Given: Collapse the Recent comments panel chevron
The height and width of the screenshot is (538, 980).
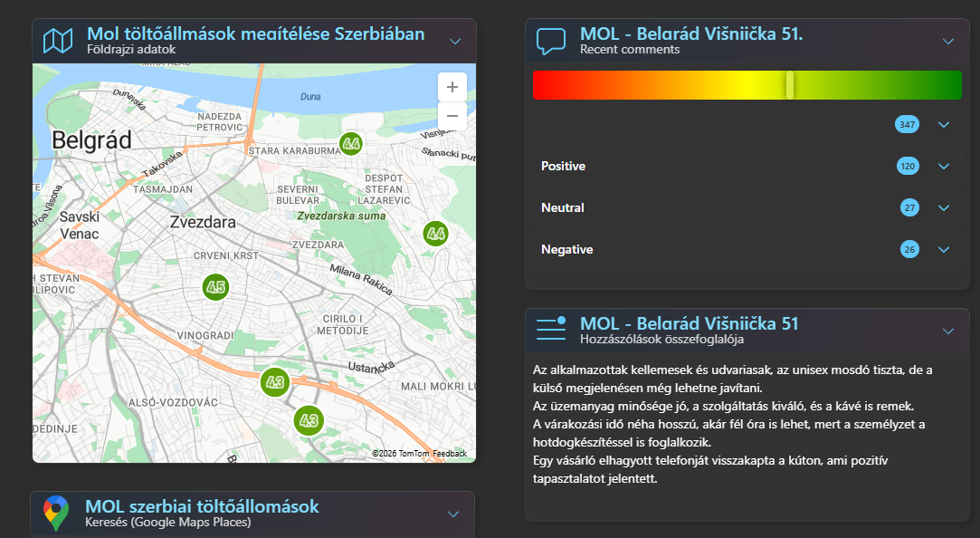Looking at the screenshot, I should [x=948, y=42].
